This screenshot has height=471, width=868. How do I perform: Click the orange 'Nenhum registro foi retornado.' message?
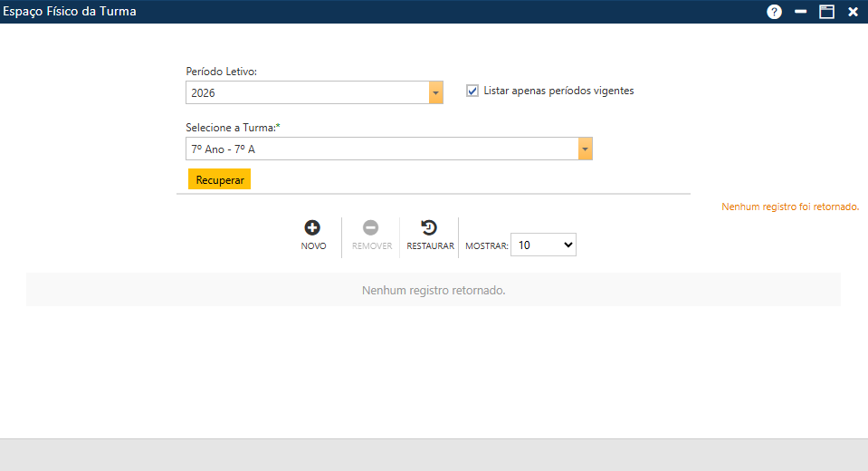pos(789,207)
